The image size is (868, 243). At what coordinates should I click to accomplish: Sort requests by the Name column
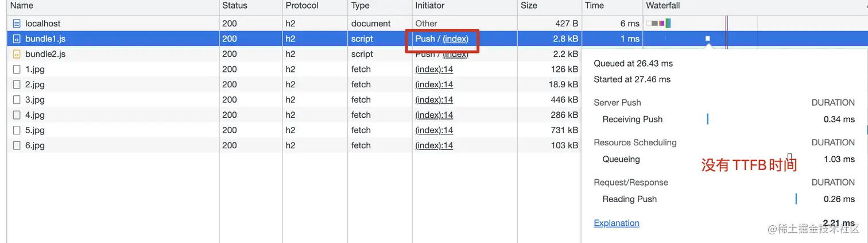[x=22, y=6]
